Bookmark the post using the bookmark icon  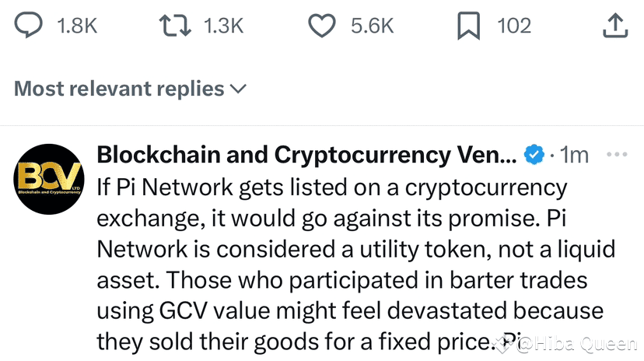467,26
